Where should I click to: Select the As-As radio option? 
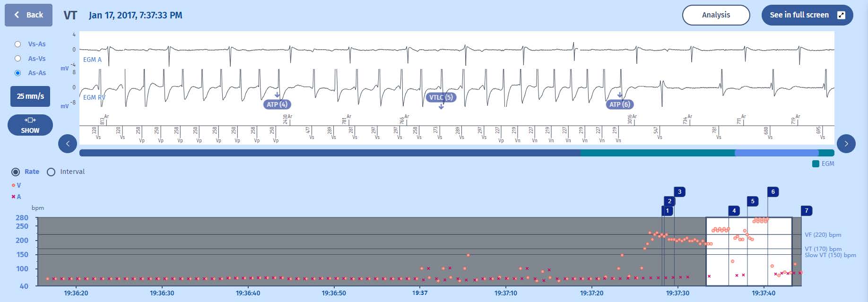coord(18,73)
